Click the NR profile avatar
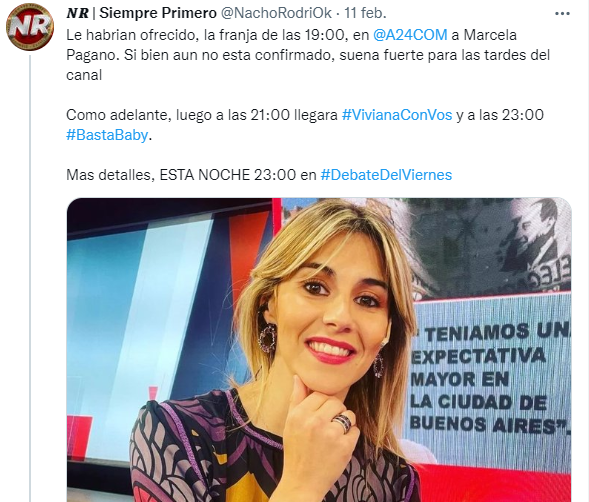The image size is (589, 502). 30,27
